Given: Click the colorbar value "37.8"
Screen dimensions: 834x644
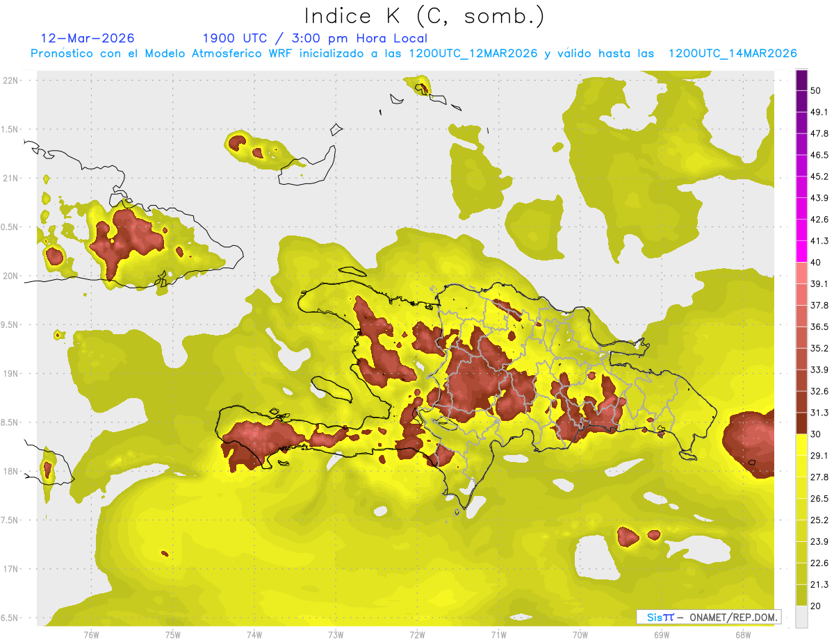Looking at the screenshot, I should pyautogui.click(x=819, y=305).
